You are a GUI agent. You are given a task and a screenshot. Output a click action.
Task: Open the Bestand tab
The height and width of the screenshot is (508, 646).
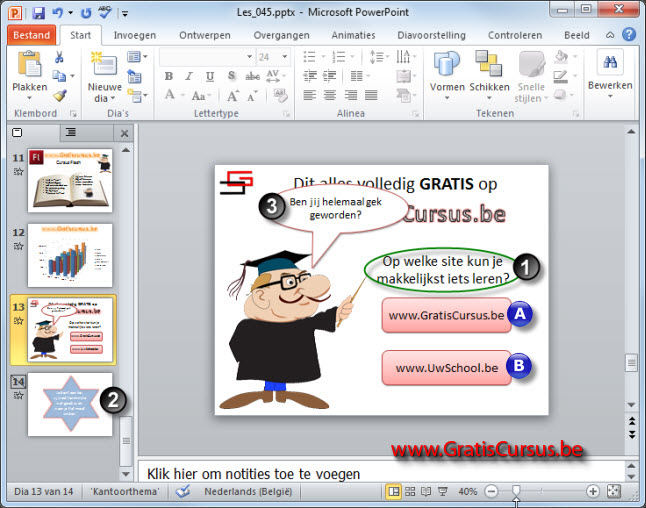click(31, 35)
